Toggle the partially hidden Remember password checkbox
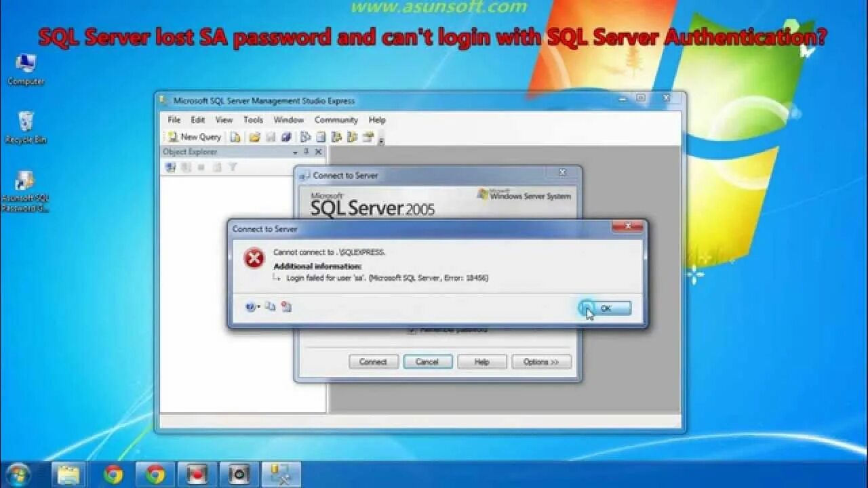Image resolution: width=868 pixels, height=488 pixels. pyautogui.click(x=411, y=330)
